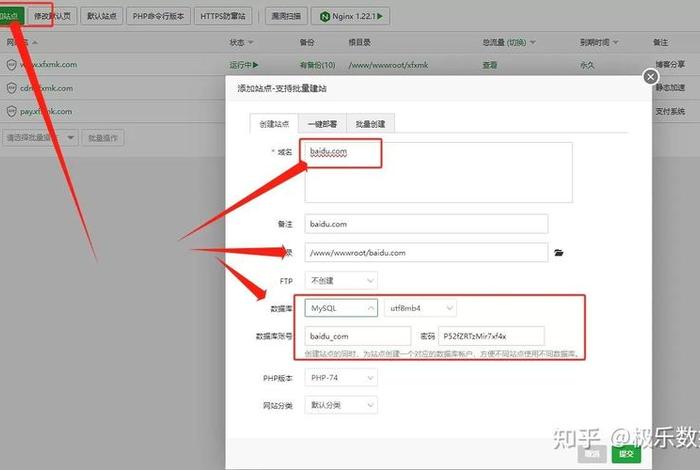Open the PHP-74 version dropdown
Viewport: 700px width, 470px height.
pyautogui.click(x=341, y=378)
